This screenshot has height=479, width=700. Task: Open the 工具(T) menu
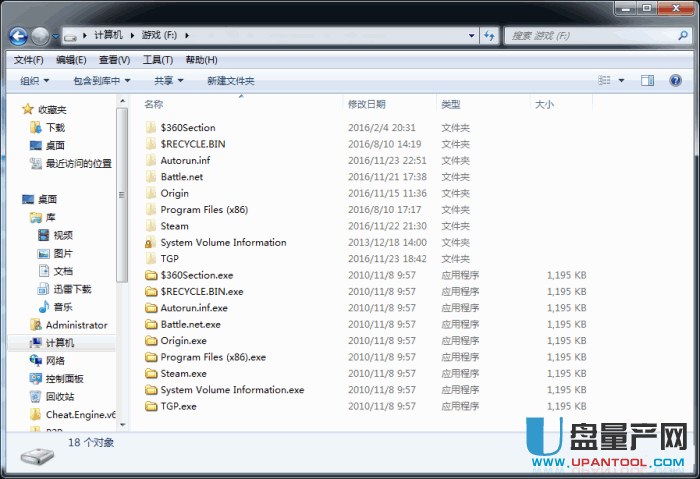click(158, 60)
